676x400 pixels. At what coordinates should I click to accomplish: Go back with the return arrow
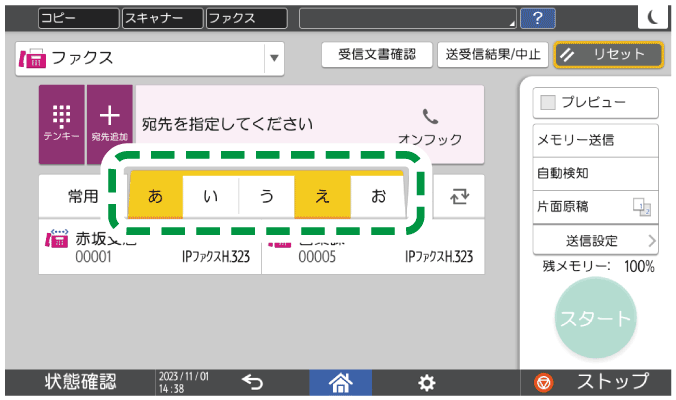[x=252, y=382]
